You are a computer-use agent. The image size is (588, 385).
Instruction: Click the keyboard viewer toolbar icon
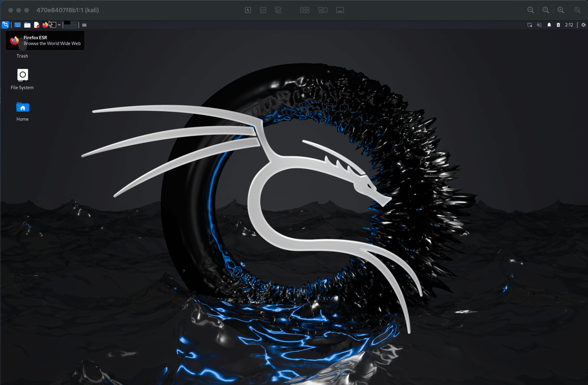click(340, 10)
